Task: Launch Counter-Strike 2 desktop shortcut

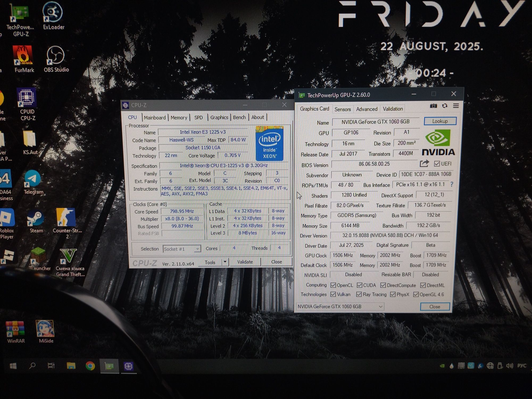Action: coord(66,224)
